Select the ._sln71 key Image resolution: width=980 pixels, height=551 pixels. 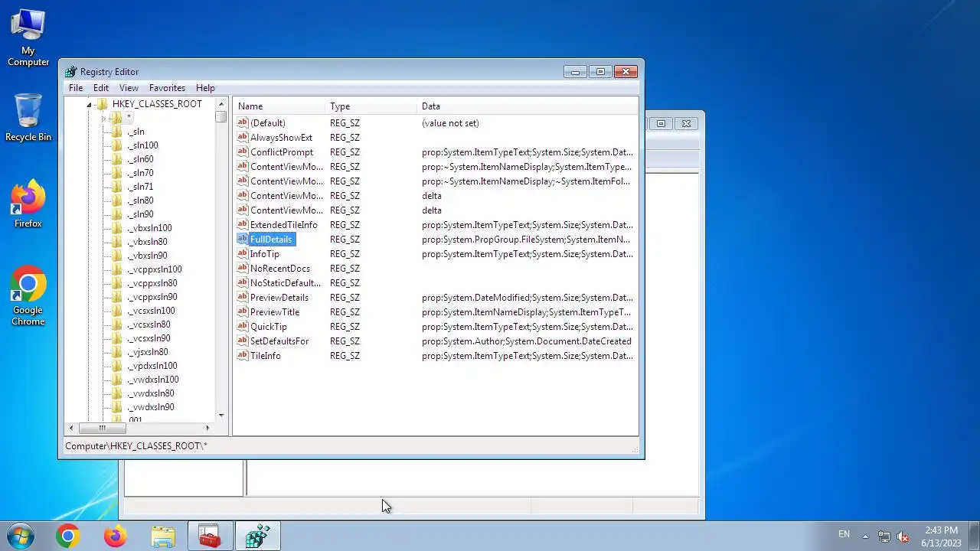point(140,187)
